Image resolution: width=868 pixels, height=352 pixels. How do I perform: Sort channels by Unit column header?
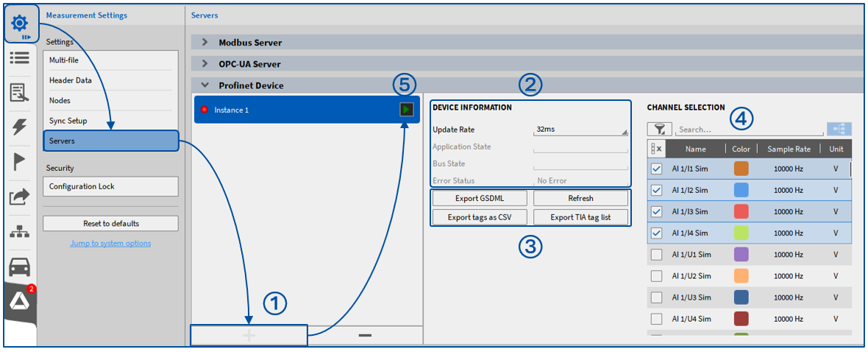click(836, 149)
